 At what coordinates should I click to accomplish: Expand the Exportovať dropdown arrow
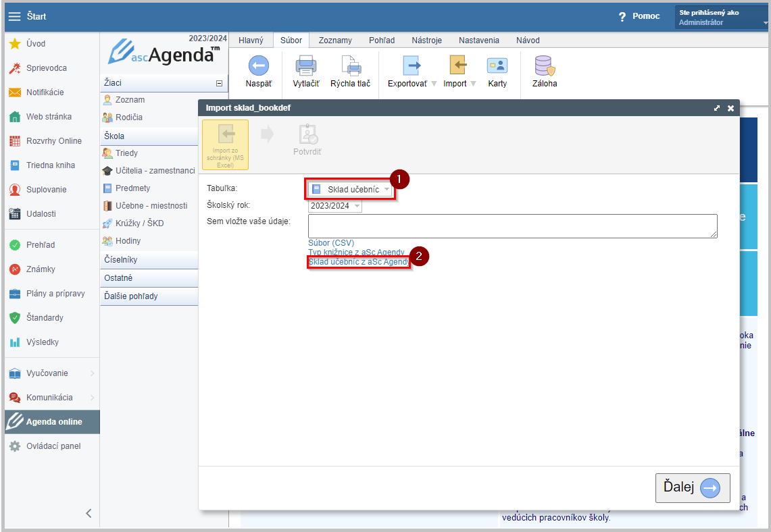coord(434,84)
